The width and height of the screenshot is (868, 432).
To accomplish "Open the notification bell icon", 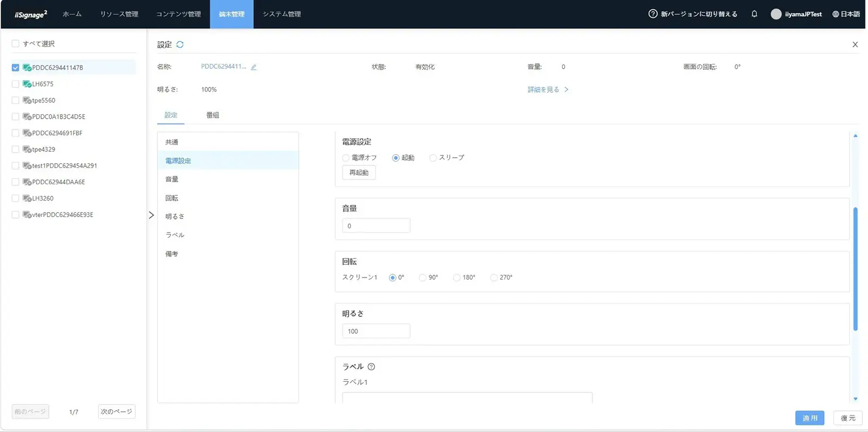I will 754,14.
